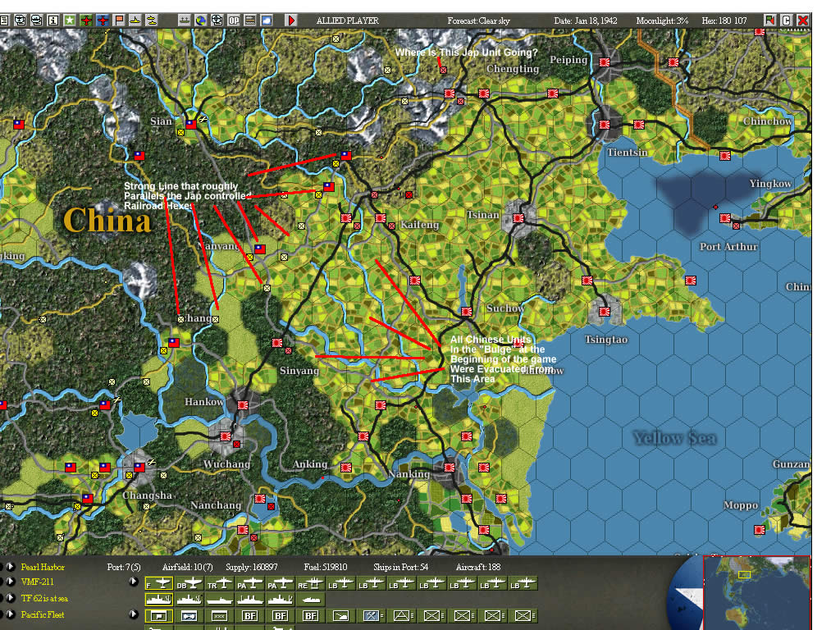840x630 pixels.
Task: Click the Date: Jan 18, 1942 text
Action: (586, 21)
